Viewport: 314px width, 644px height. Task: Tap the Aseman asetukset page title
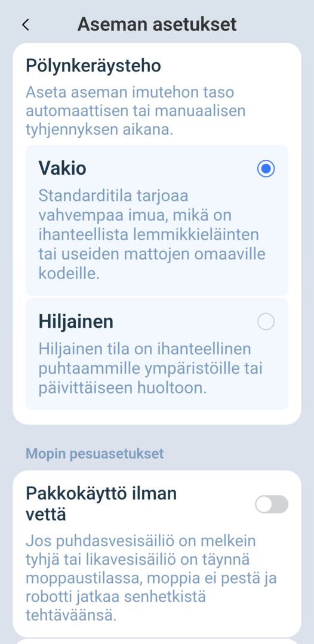157,24
